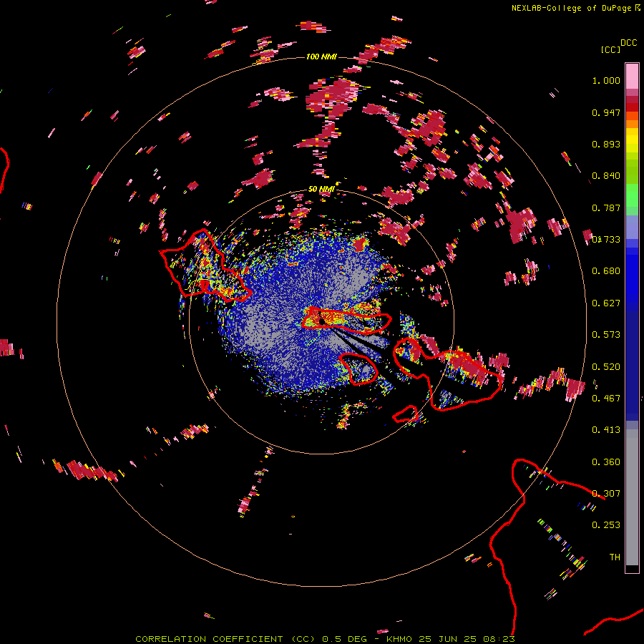This screenshot has width=644, height=644.
Task: Click the 0.360 color scale value
Action: coord(606,462)
